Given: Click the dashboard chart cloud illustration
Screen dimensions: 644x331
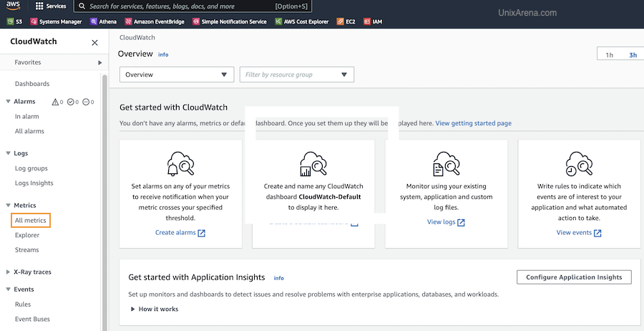Looking at the screenshot, I should coord(313,163).
